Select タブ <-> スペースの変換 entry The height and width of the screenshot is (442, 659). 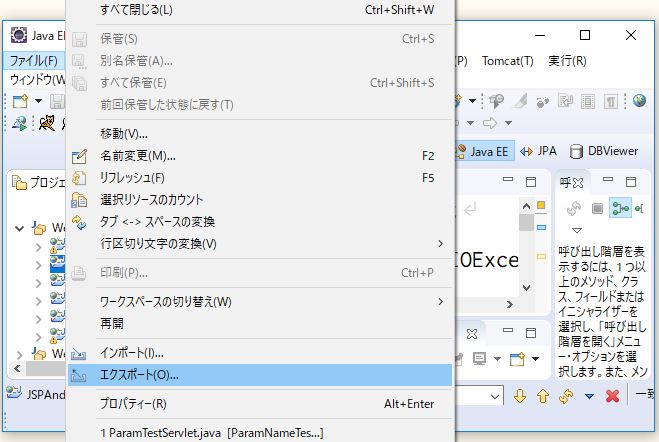click(260, 221)
